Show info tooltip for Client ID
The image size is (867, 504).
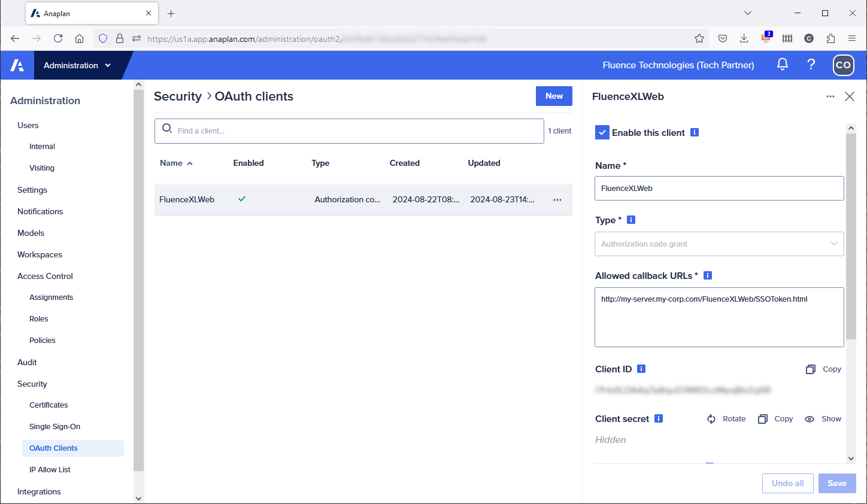(x=641, y=369)
